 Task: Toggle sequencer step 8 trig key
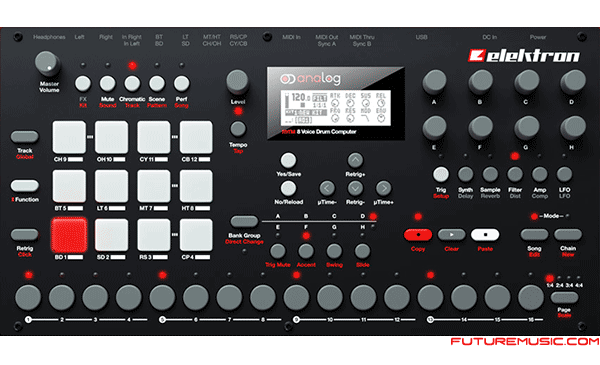coord(263,297)
